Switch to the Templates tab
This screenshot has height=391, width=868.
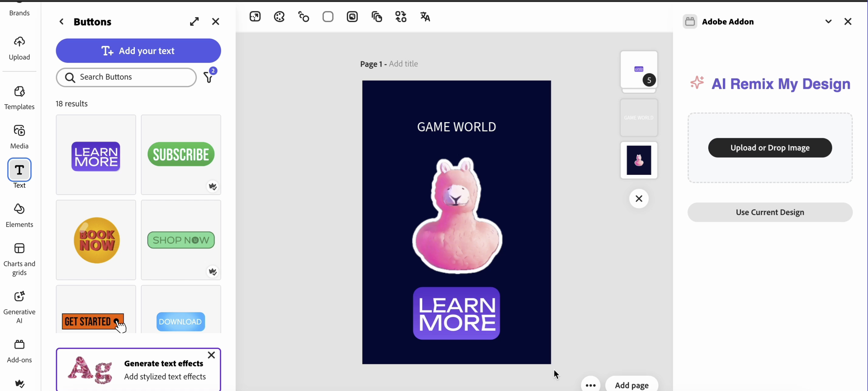coord(19,98)
